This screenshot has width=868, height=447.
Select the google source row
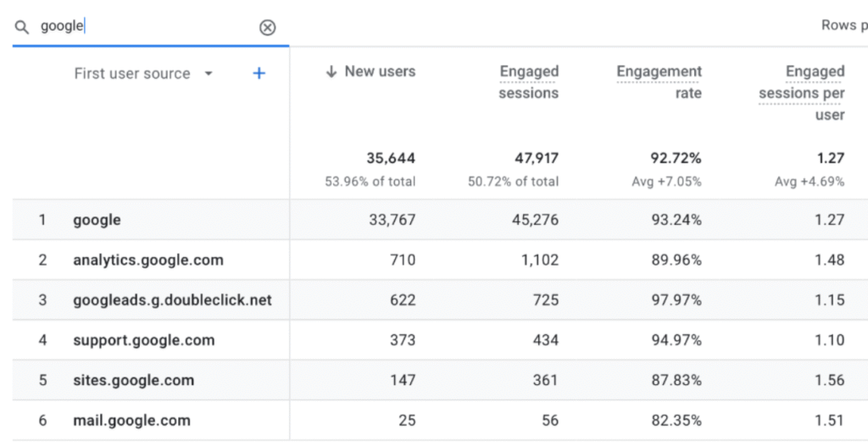pyautogui.click(x=97, y=220)
